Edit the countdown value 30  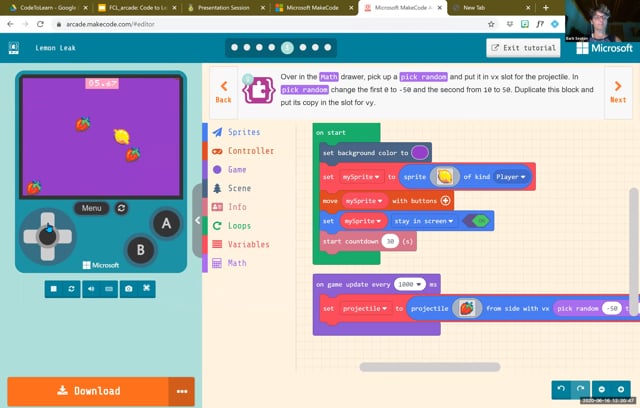(390, 241)
